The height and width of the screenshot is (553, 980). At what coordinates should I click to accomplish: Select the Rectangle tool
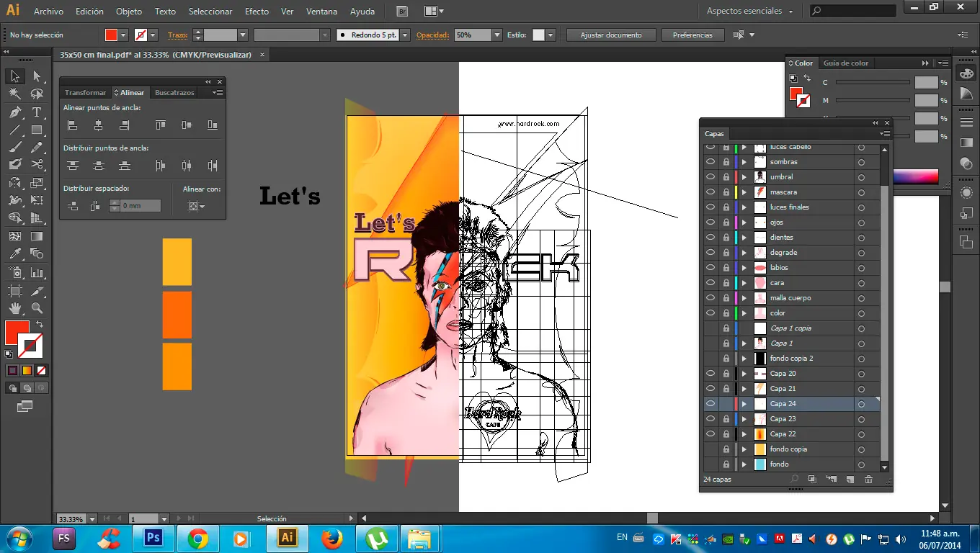pyautogui.click(x=37, y=130)
